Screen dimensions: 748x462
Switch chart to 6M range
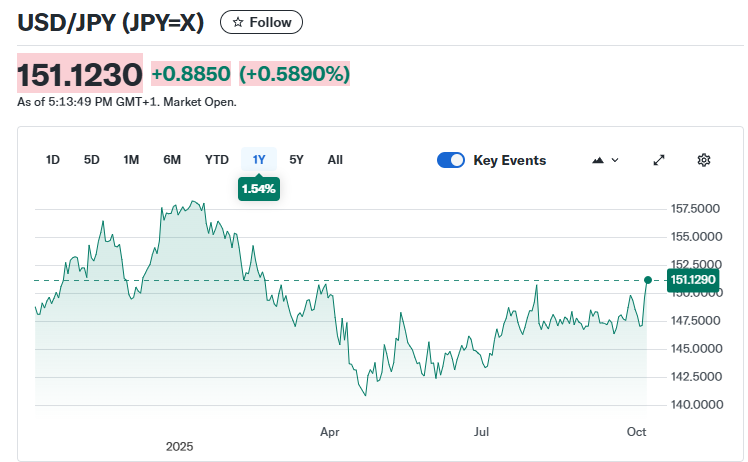click(x=172, y=160)
